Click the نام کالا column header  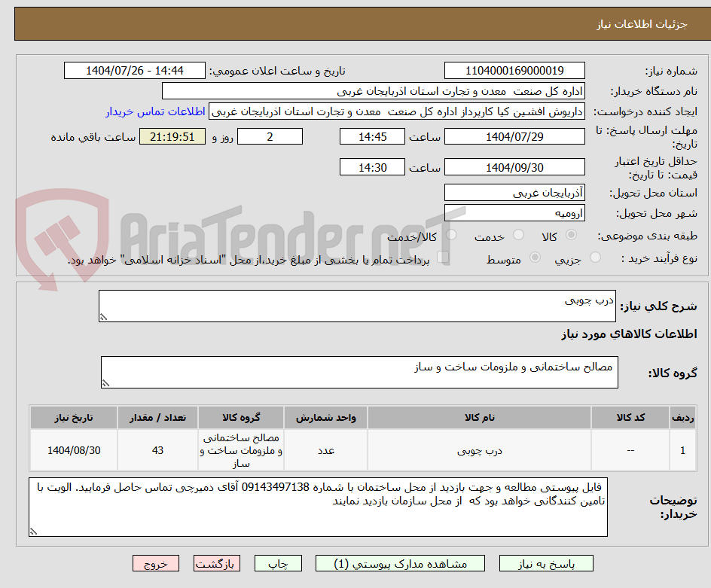(479, 418)
